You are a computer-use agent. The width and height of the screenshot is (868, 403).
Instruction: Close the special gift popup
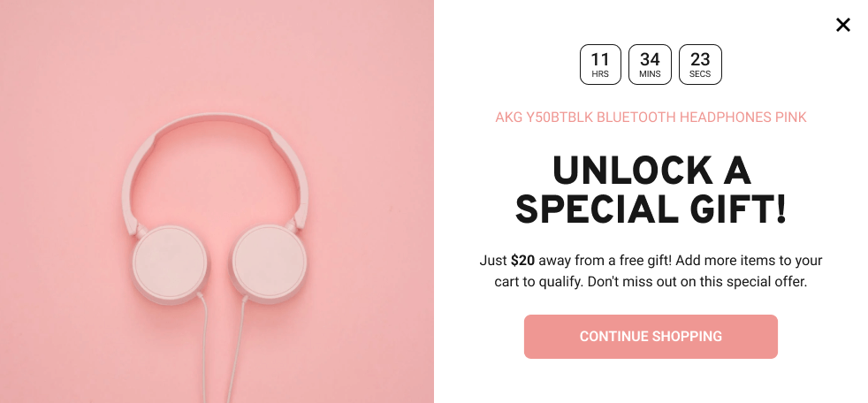[x=842, y=25]
